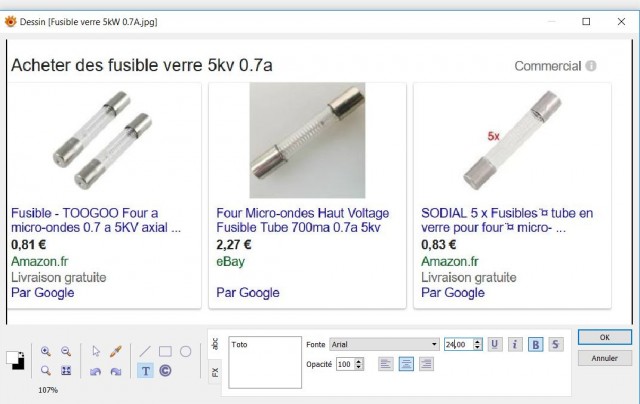This screenshot has height=404, width=640.
Task: Click the foreground/background color swatch
Action: click(x=16, y=360)
